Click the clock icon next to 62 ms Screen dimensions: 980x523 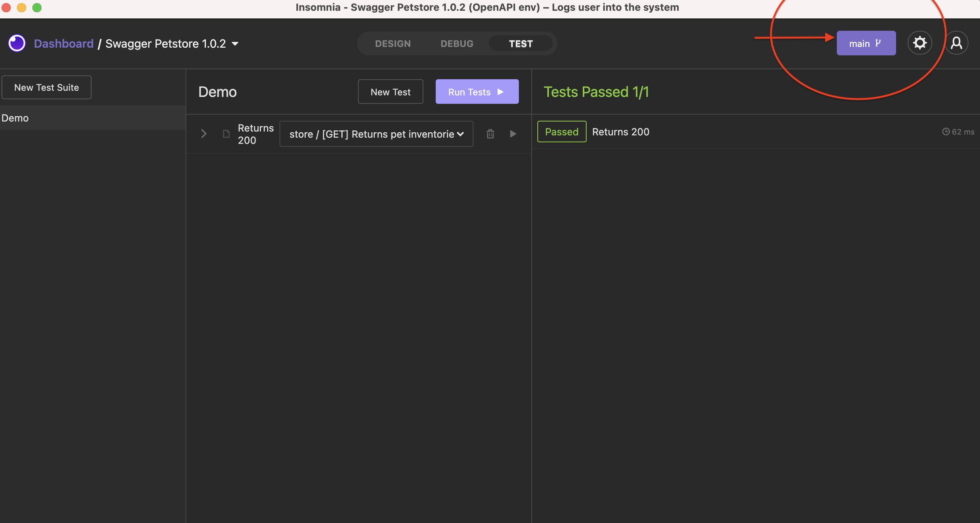pyautogui.click(x=947, y=132)
